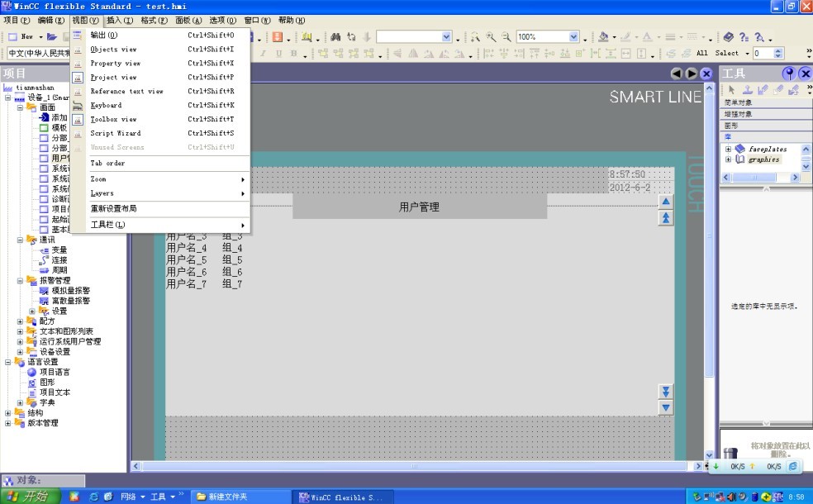Click the previous screen left arrow button
This screenshot has height=504, width=813.
point(676,74)
